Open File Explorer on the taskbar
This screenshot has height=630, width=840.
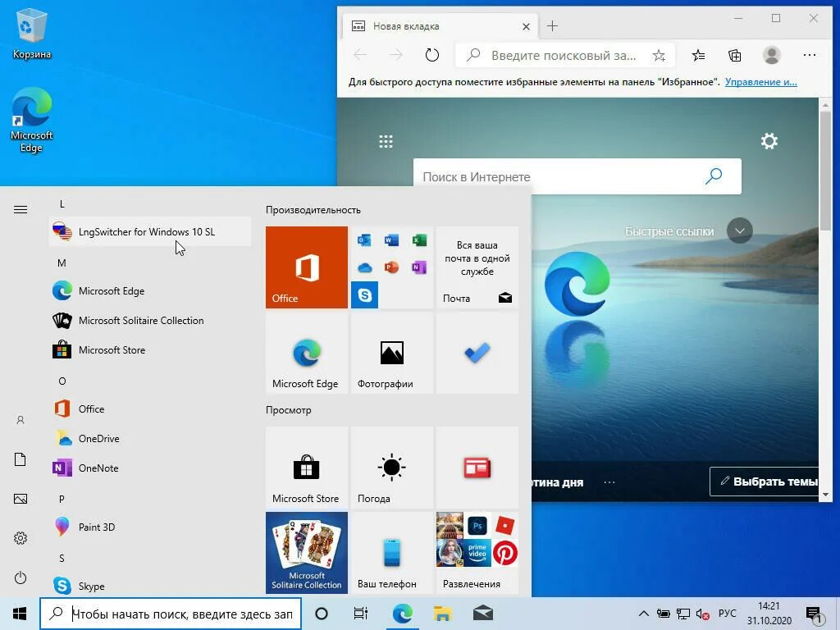pyautogui.click(x=442, y=614)
